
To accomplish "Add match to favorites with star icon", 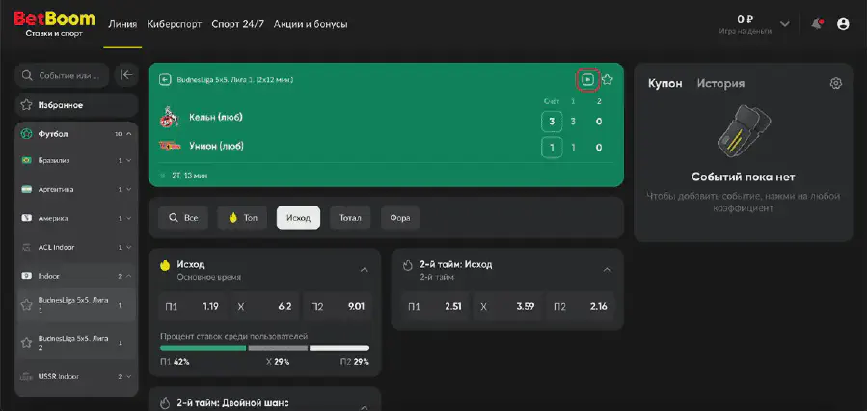I will tap(608, 80).
